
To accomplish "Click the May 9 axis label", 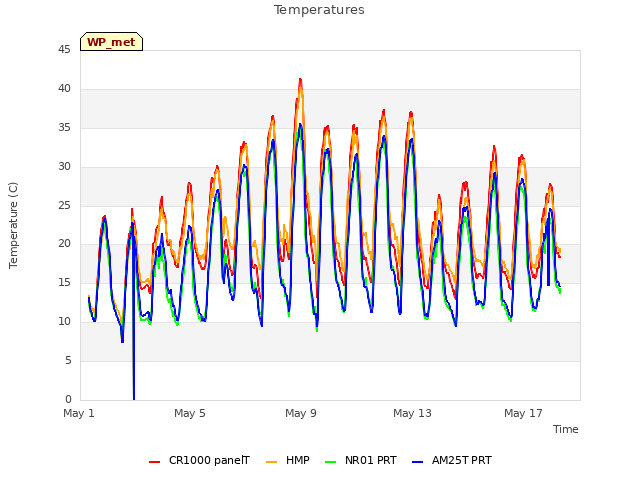I will pyautogui.click(x=301, y=413).
